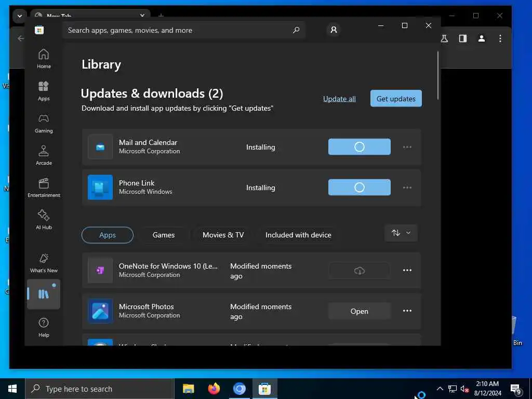Go back in Chrome window
The image size is (532, 399).
(x=21, y=38)
